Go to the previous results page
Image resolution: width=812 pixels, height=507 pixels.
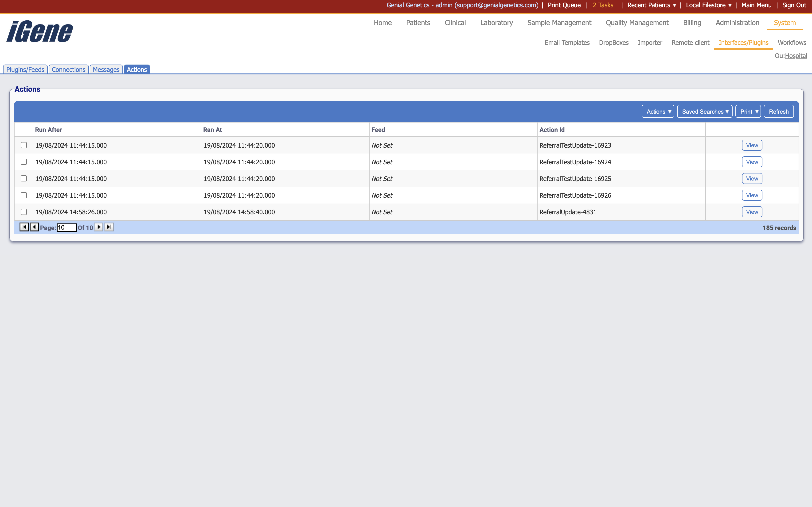(34, 227)
